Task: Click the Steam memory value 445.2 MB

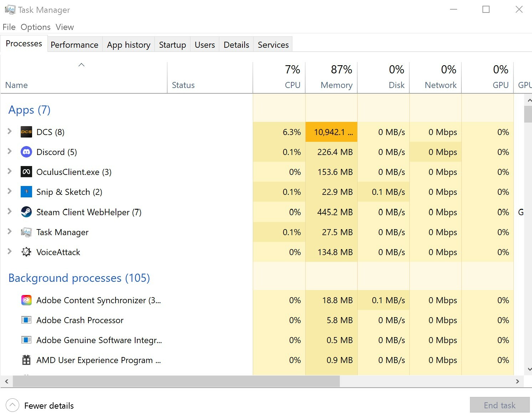Action: tap(335, 212)
